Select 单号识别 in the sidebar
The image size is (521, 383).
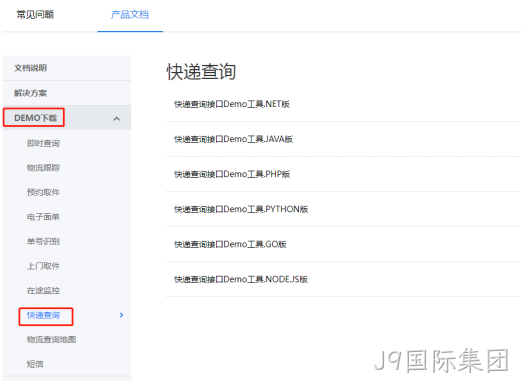click(x=43, y=241)
